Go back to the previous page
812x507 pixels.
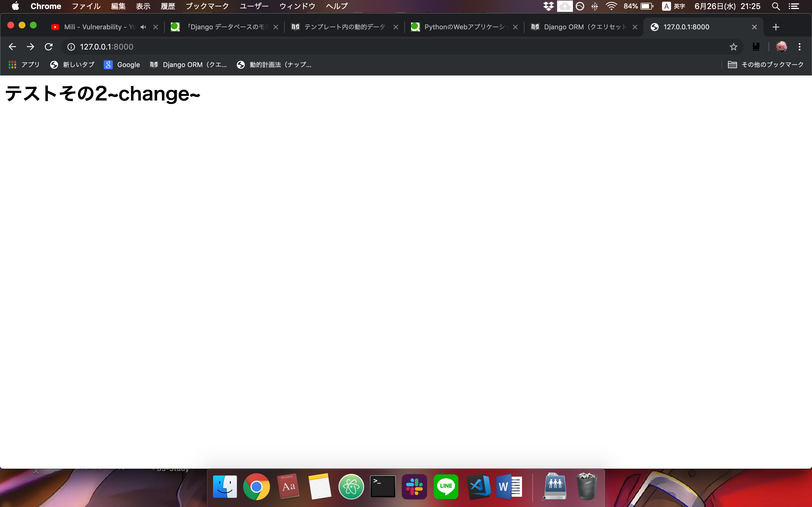(12, 47)
